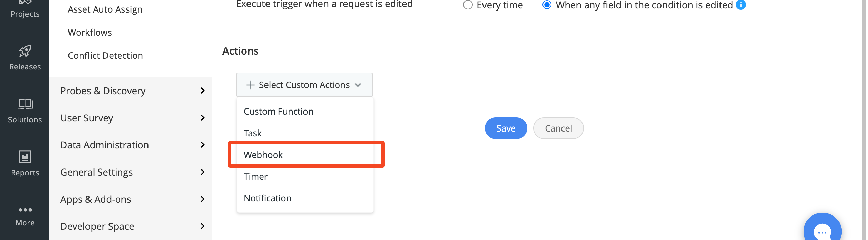Expand the Data Administration section
868x240 pixels.
coord(133,145)
